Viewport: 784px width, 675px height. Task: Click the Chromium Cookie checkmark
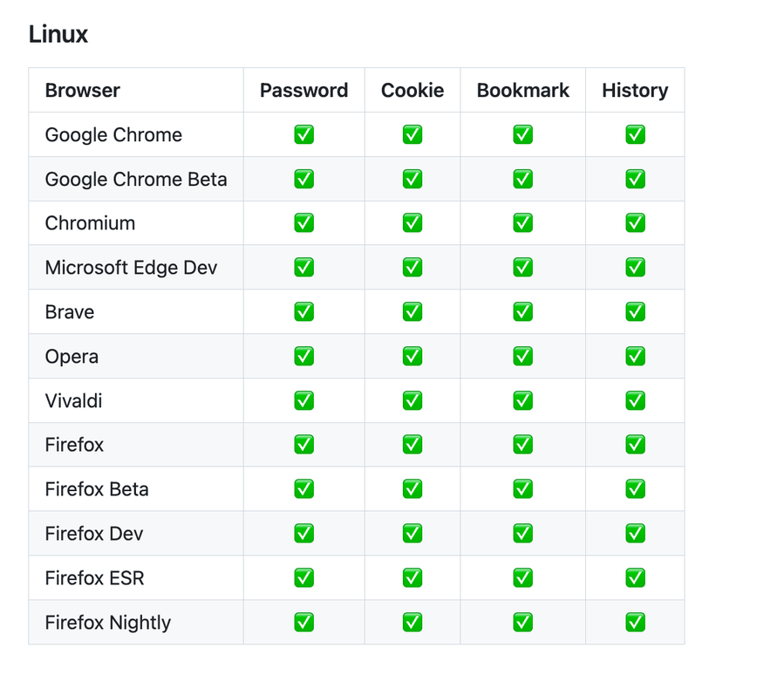(412, 223)
